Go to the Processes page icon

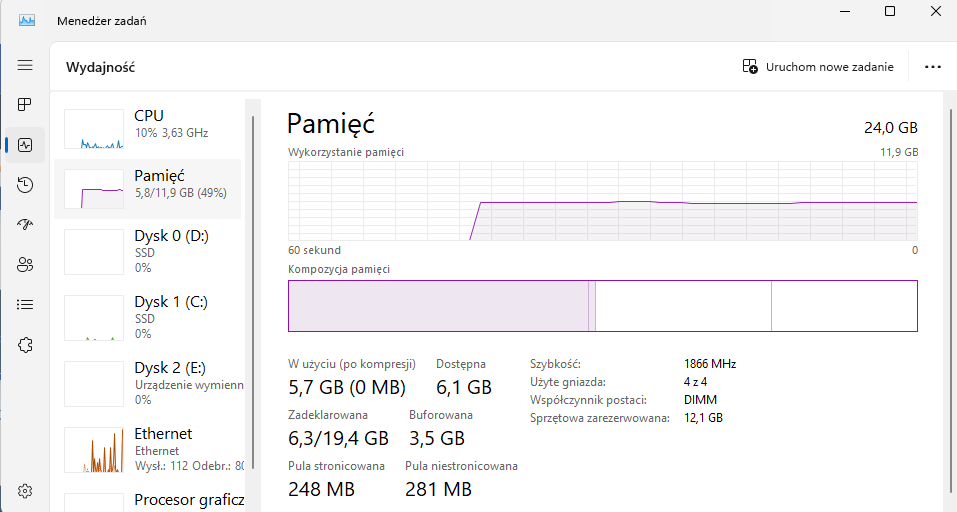point(25,105)
